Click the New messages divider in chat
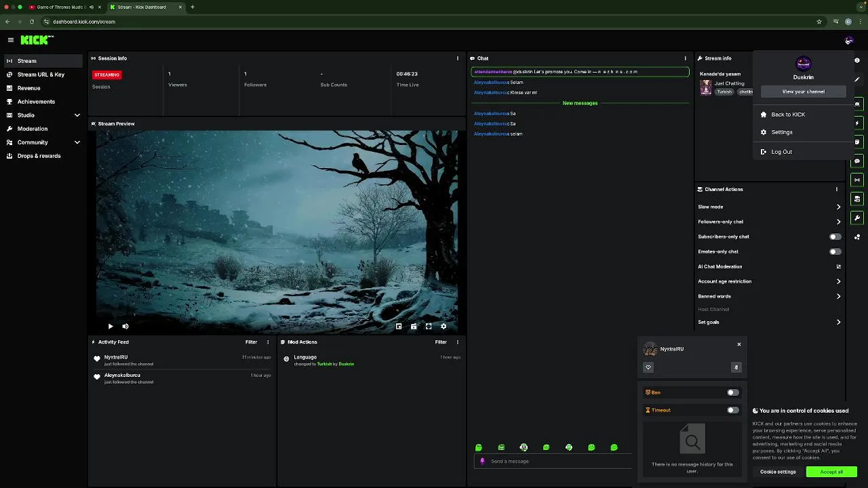This screenshot has height=488, width=868. click(x=580, y=103)
